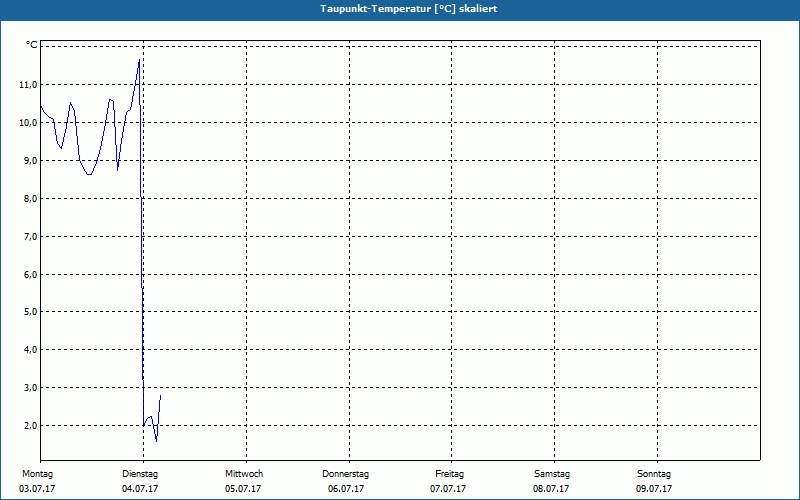The height and width of the screenshot is (500, 800).
Task: Click the date 04.07.17
Action: pyautogui.click(x=140, y=489)
